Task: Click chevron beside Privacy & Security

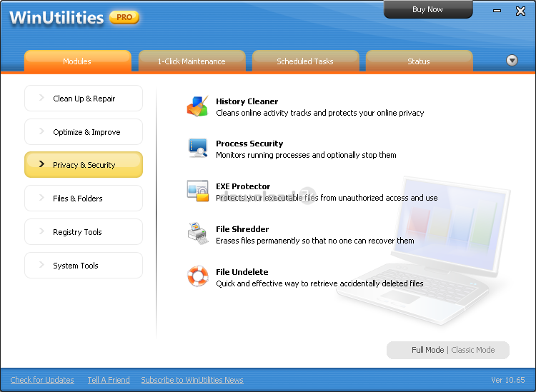Action: (x=41, y=164)
